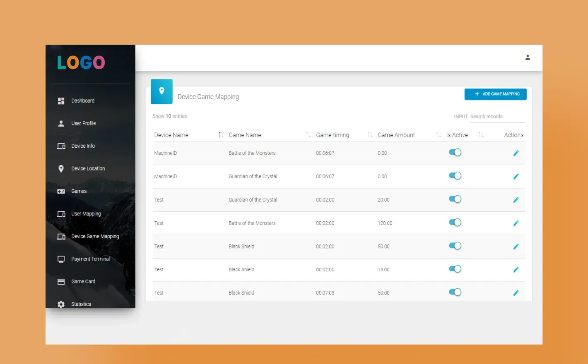The height and width of the screenshot is (364, 588).
Task: Click pencil icon for Test row with amount 120.00
Action: [516, 223]
